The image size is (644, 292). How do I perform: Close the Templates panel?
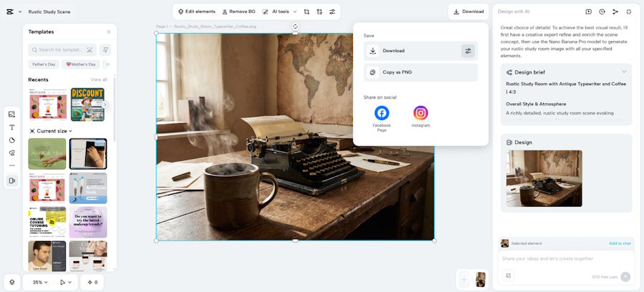click(109, 31)
